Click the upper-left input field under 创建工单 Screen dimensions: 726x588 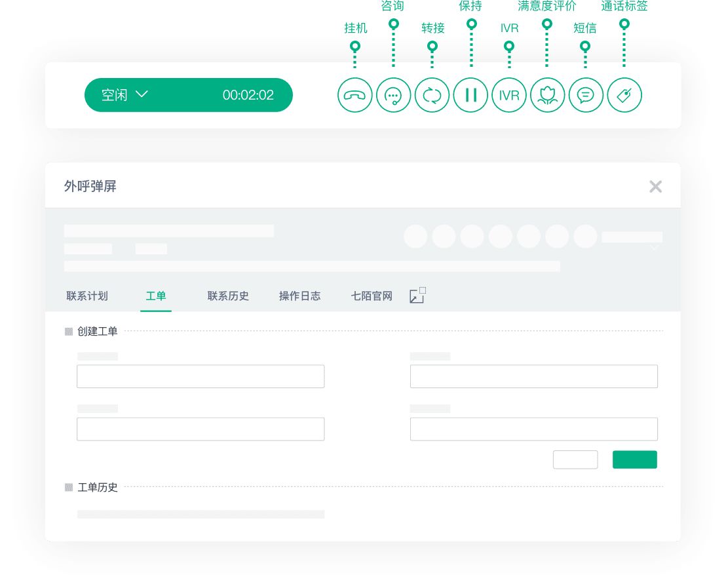coord(201,376)
